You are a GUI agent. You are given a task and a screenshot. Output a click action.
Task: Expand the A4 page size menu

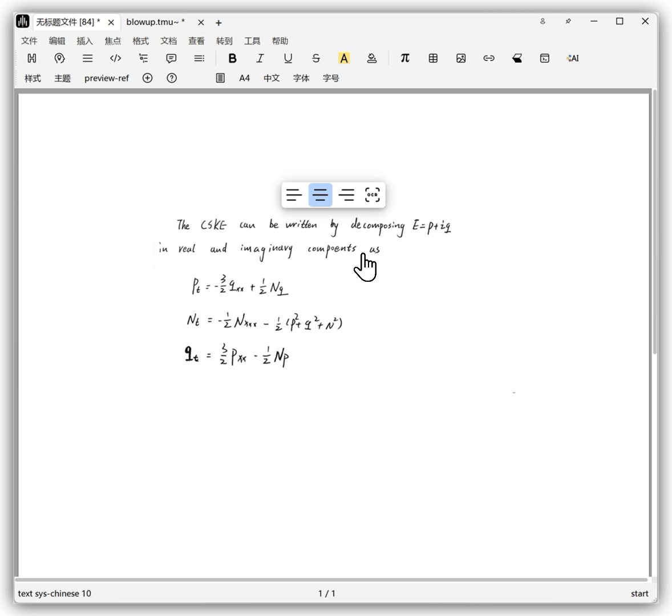(x=244, y=78)
